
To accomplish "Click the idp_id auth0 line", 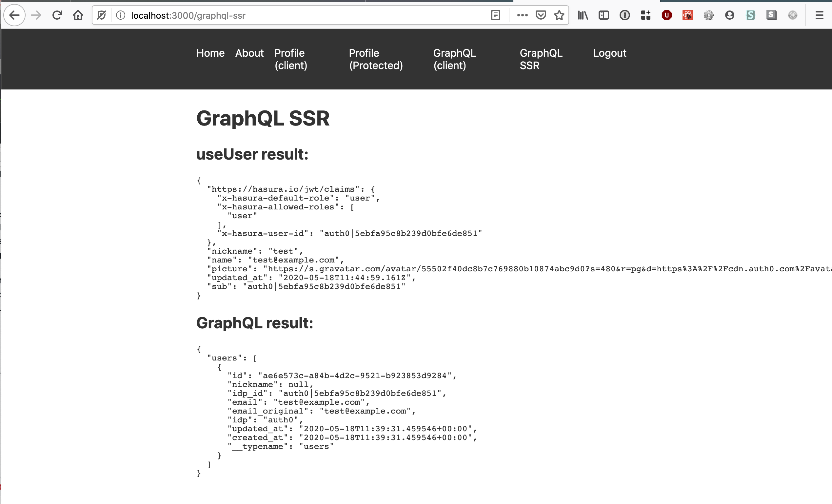I will [337, 394].
